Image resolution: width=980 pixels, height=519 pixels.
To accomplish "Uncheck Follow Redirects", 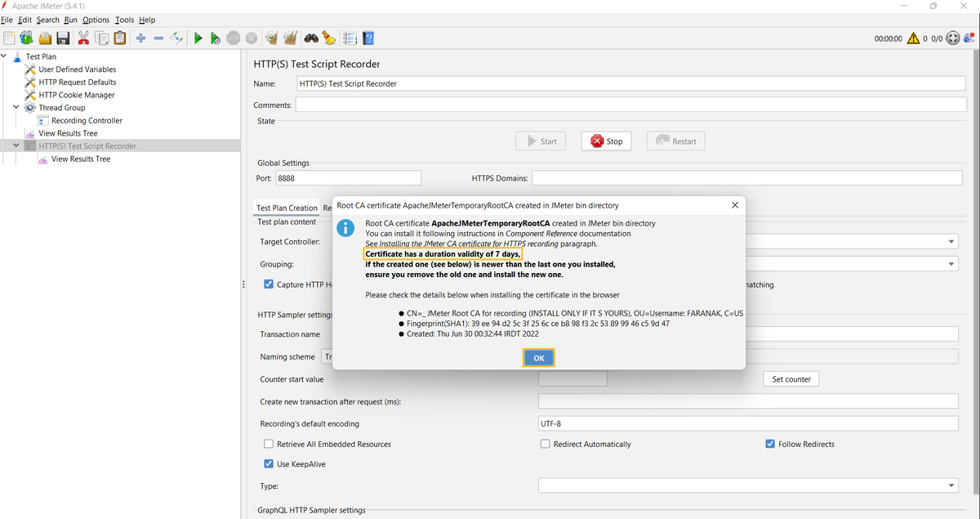I will (770, 444).
